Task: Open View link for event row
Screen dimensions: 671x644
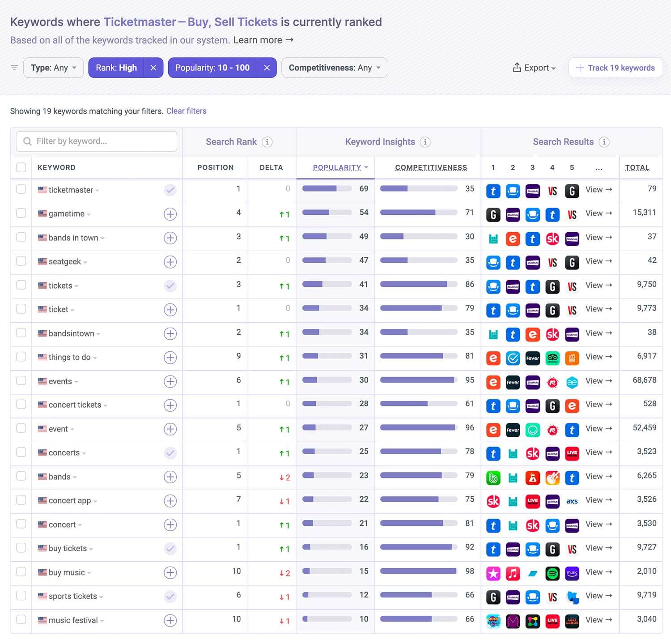Action: click(x=599, y=429)
